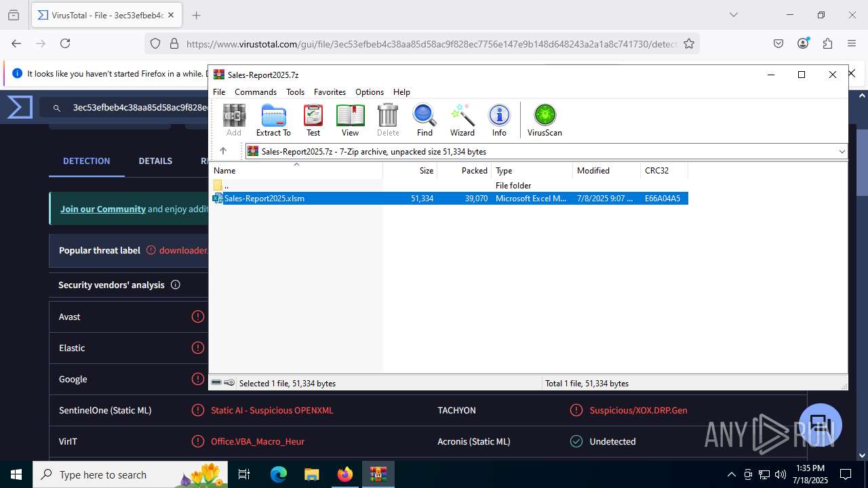Click the Info toolbar icon
The image size is (868, 488).
[x=499, y=120]
